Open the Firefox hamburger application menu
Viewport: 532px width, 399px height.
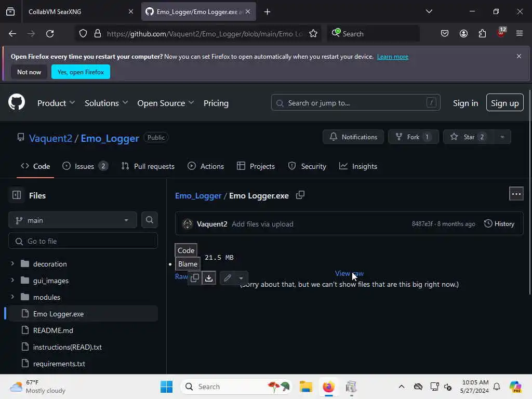[x=519, y=33]
